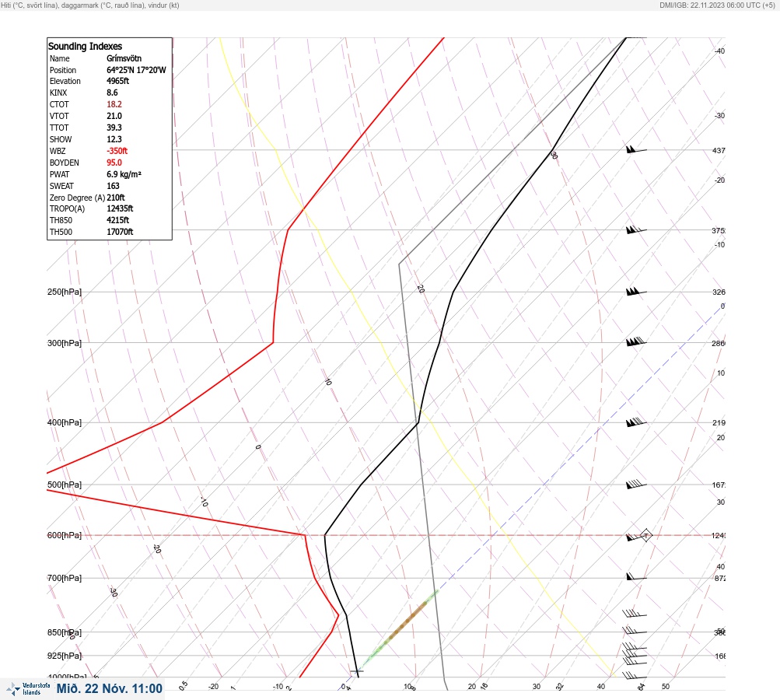The width and height of the screenshot is (780, 700).
Task: Click the TROPO(A) value 12435ft
Action: 120,208
